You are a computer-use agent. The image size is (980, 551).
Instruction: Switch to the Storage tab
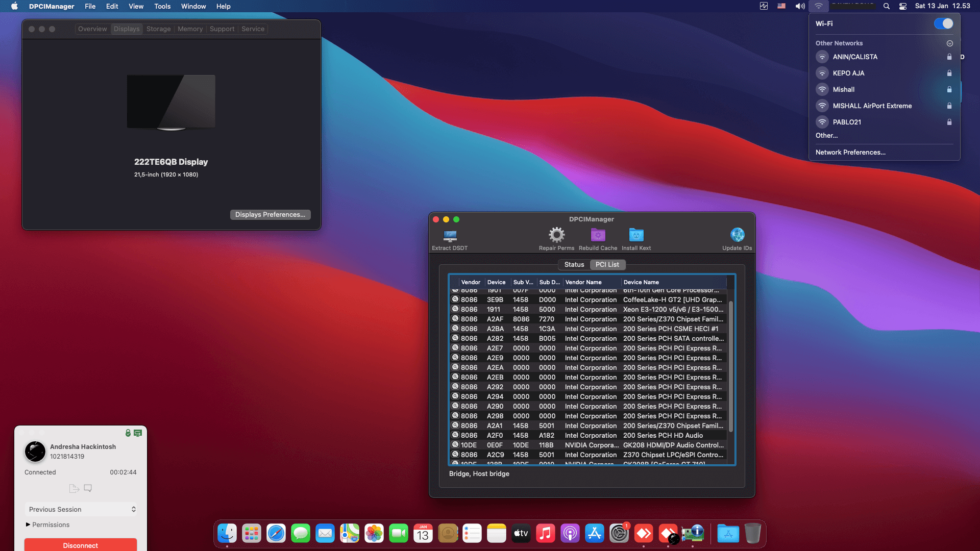pos(159,29)
